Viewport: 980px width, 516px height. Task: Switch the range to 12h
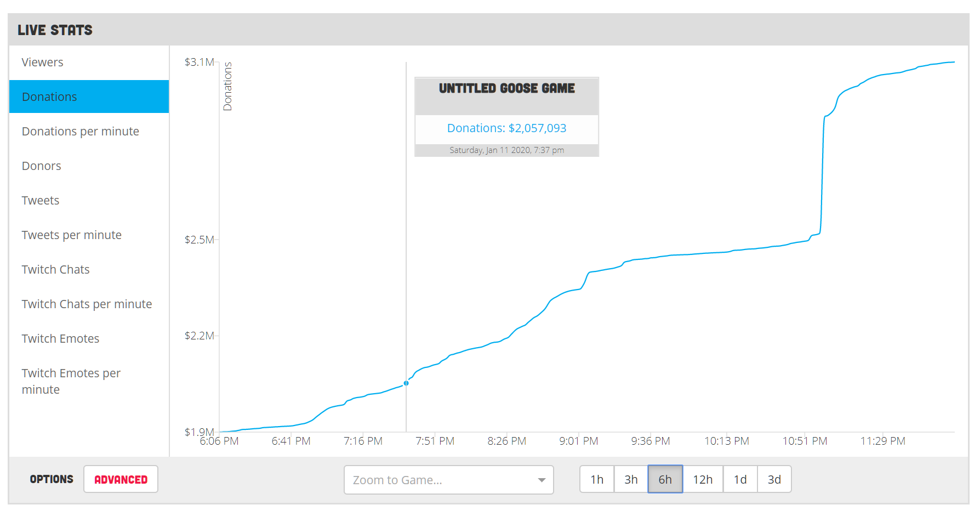click(703, 479)
